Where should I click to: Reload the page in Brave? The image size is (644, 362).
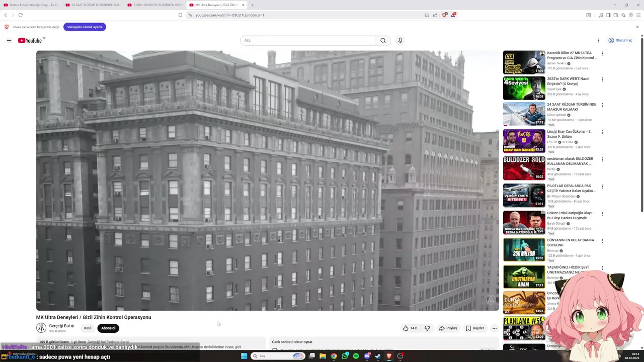pyautogui.click(x=21, y=15)
